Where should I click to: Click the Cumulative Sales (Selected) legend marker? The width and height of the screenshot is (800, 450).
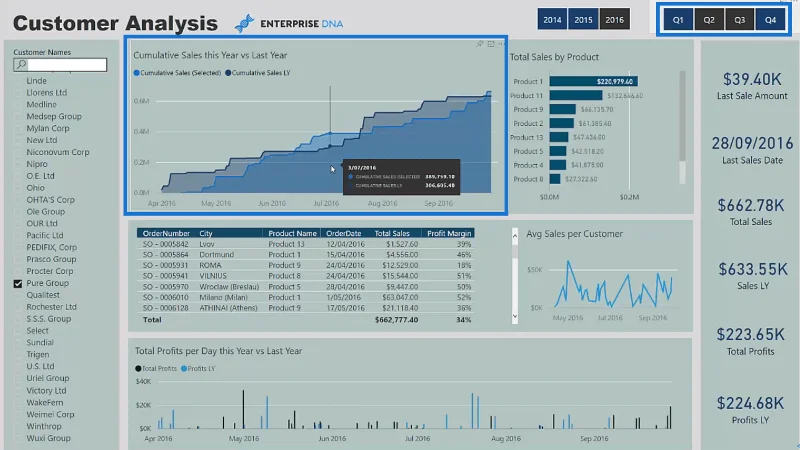click(x=136, y=73)
